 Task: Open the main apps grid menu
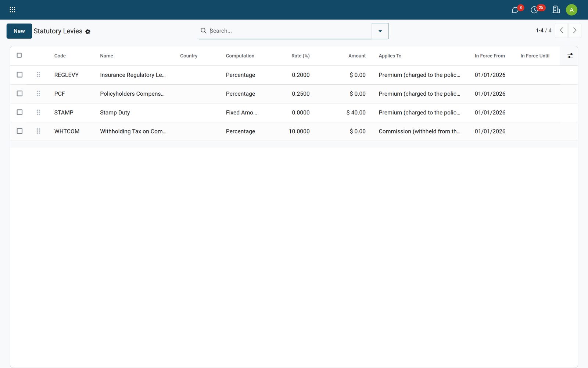pyautogui.click(x=12, y=10)
